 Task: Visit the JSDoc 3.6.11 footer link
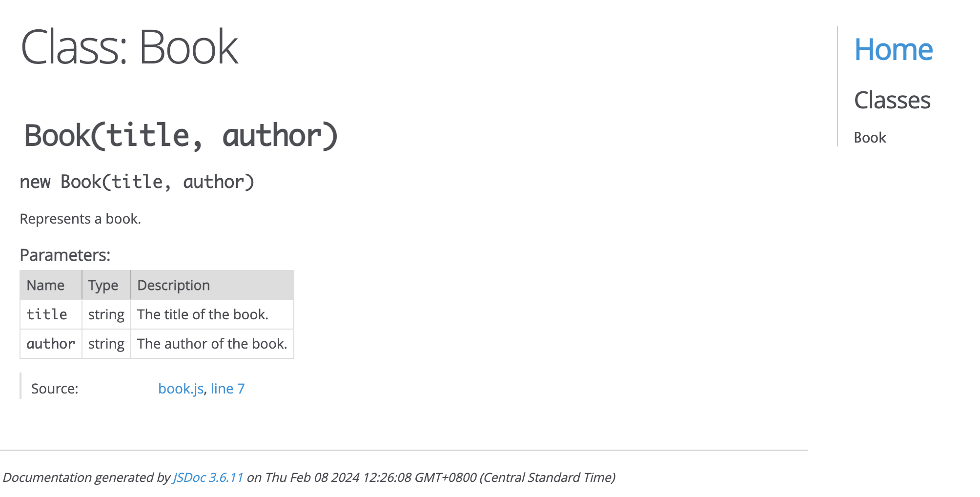click(x=208, y=477)
